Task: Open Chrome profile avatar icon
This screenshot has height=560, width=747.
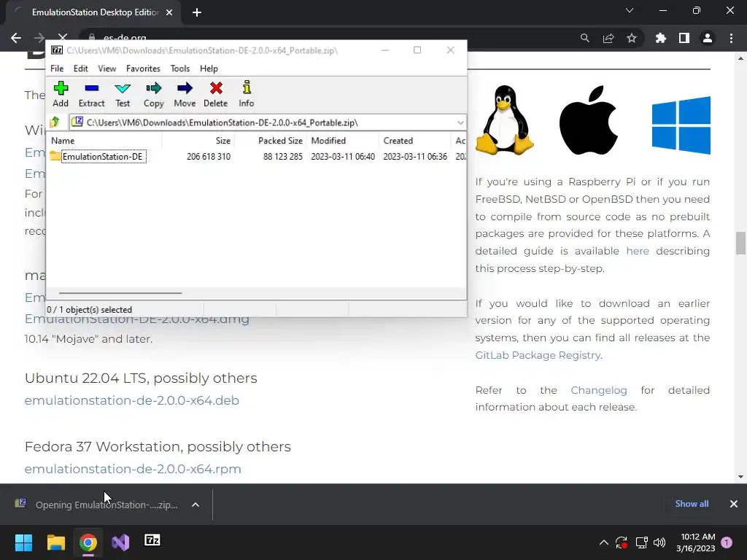Action: pyautogui.click(x=708, y=38)
